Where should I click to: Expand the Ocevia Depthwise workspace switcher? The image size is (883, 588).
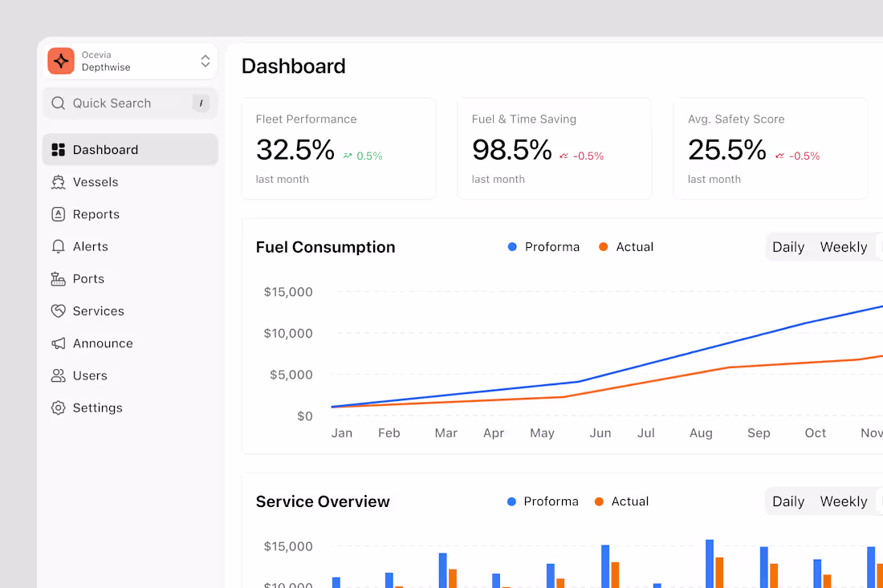pyautogui.click(x=205, y=61)
